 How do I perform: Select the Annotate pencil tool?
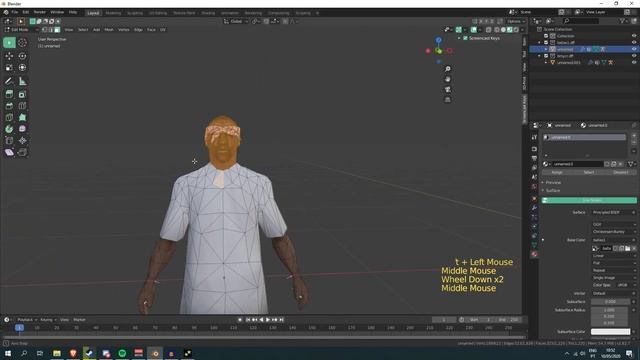pyautogui.click(x=9, y=81)
